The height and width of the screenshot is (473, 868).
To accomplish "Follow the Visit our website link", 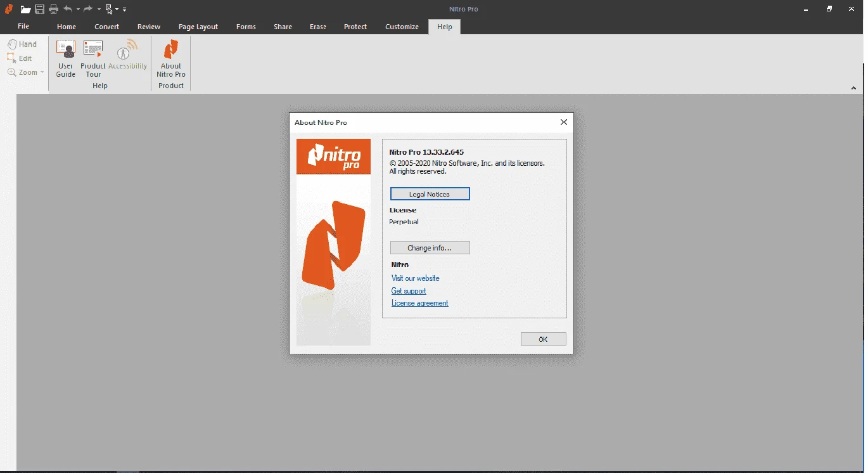I will tap(415, 278).
